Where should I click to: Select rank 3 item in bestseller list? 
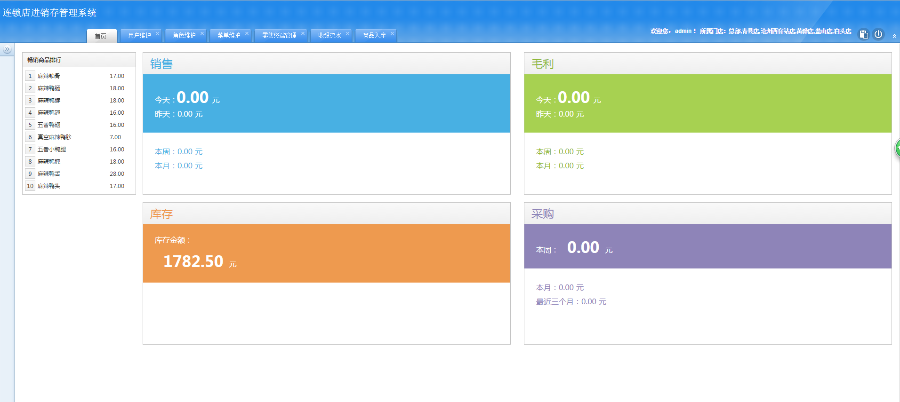pos(79,100)
